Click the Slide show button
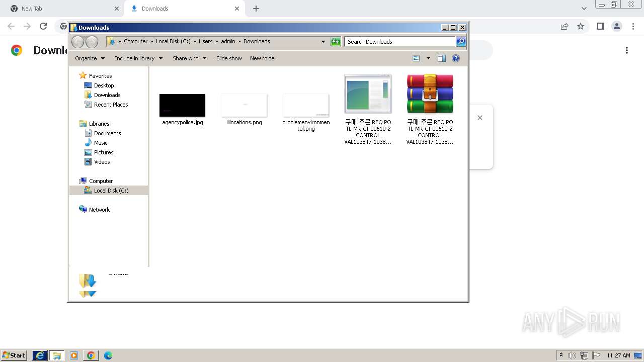 click(229, 58)
